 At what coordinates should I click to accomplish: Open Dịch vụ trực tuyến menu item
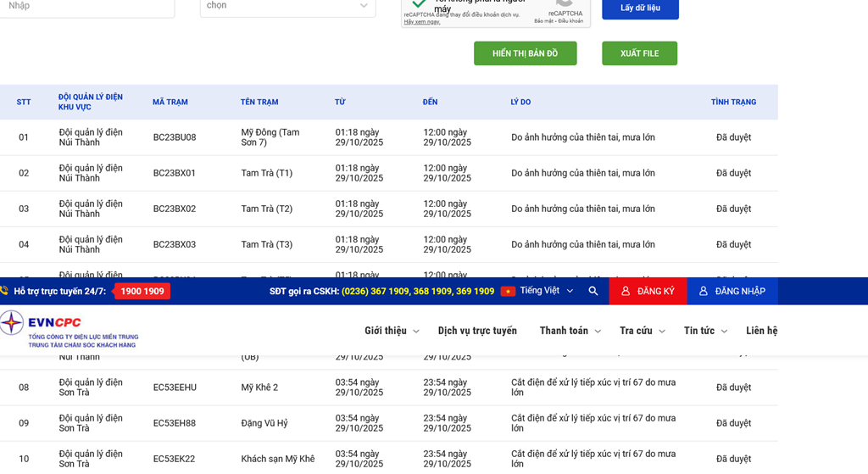[x=477, y=331]
